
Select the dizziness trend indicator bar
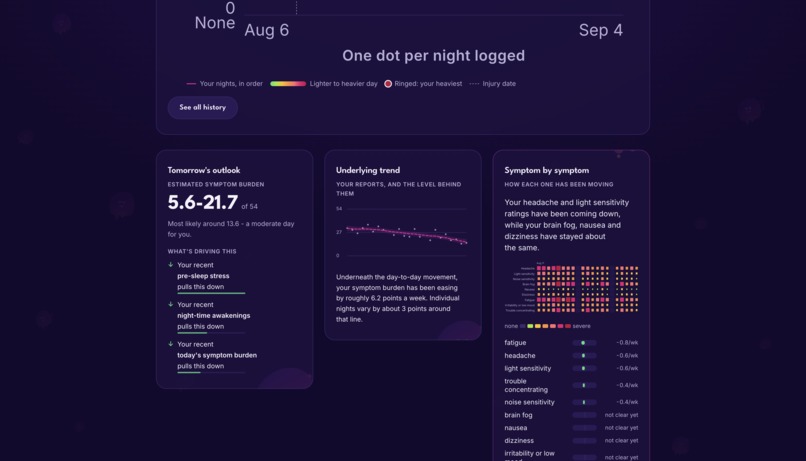point(584,441)
